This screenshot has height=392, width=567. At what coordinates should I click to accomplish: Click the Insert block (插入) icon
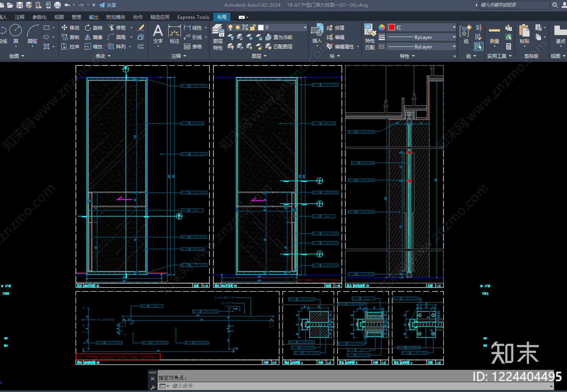317,34
